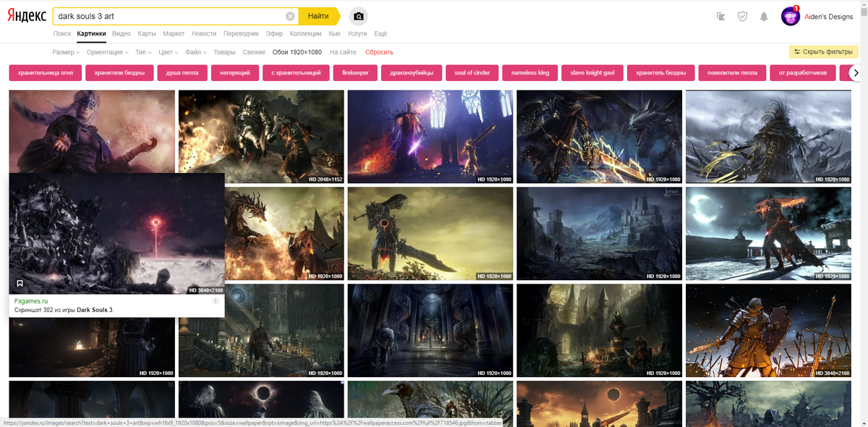868x427 pixels.
Task: Select the повелители пепла chip
Action: pos(733,72)
